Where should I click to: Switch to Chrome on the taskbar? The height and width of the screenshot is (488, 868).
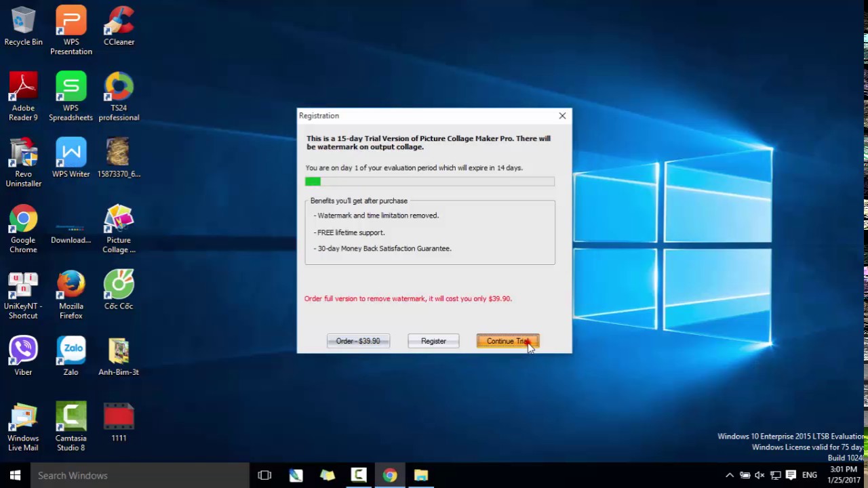[x=390, y=475]
